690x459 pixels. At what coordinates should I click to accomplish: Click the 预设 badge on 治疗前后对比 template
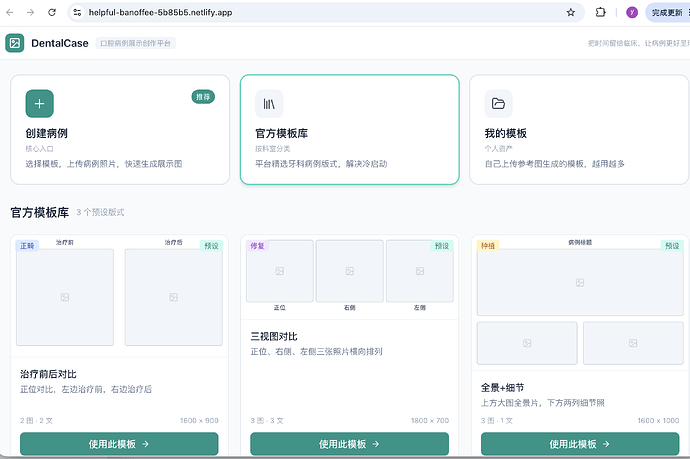click(x=211, y=246)
